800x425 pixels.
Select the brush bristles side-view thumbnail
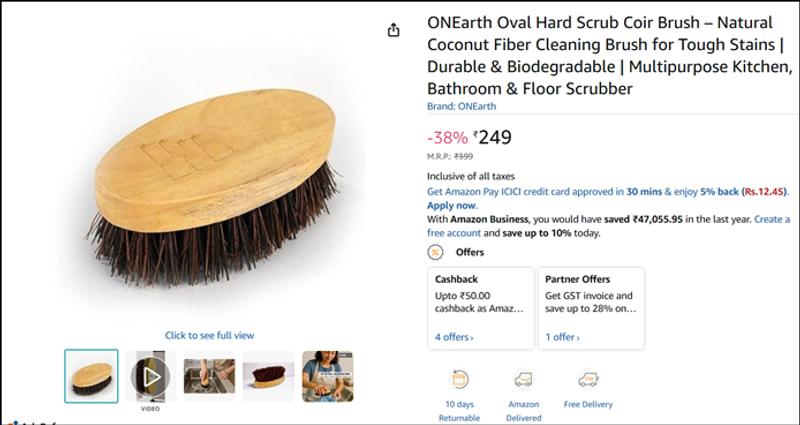pos(268,376)
